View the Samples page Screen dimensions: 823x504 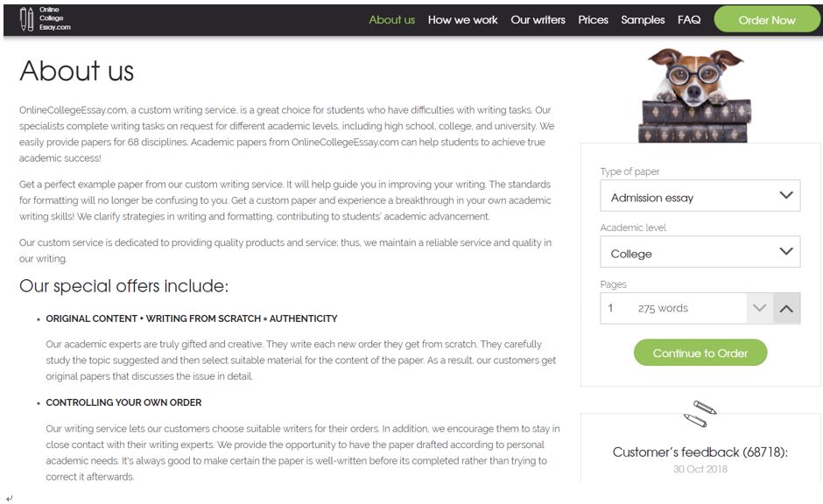(643, 19)
